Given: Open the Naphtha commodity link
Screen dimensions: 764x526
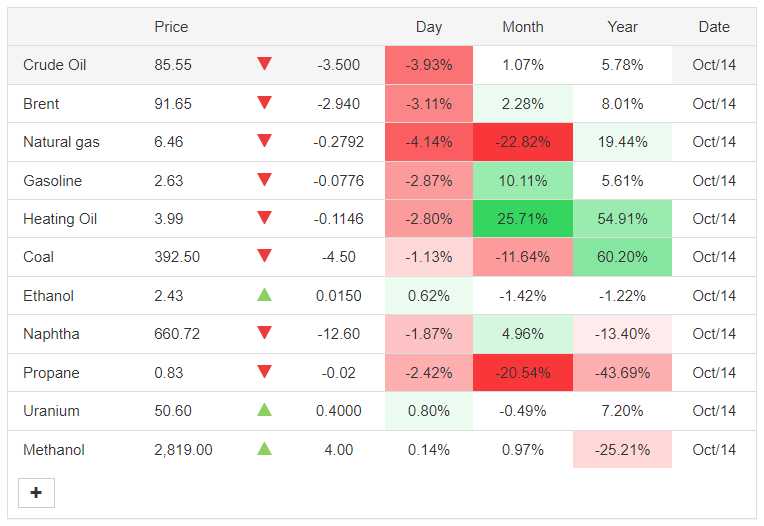Looking at the screenshot, I should click(51, 334).
